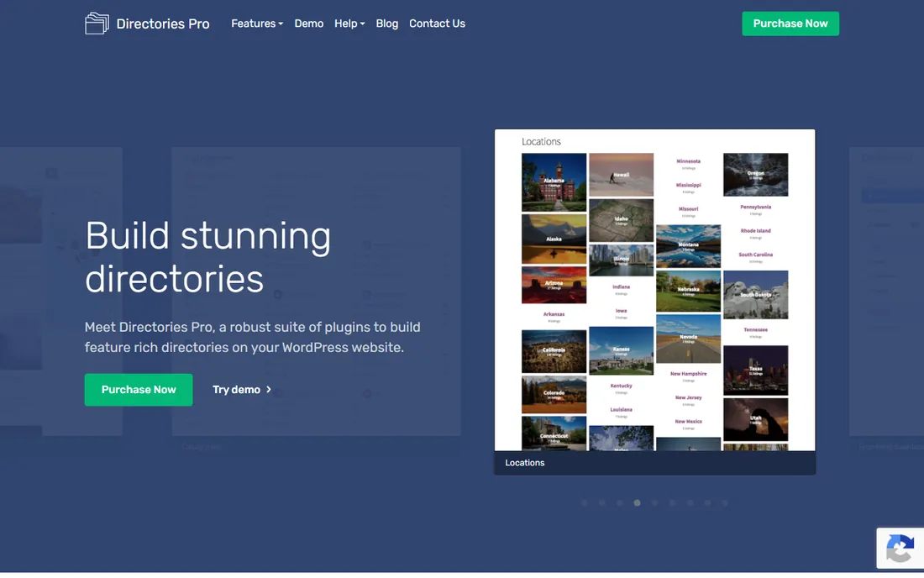Viewport: 924px width, 578px height.
Task: Open the New Mexico text entry
Action: tap(688, 422)
